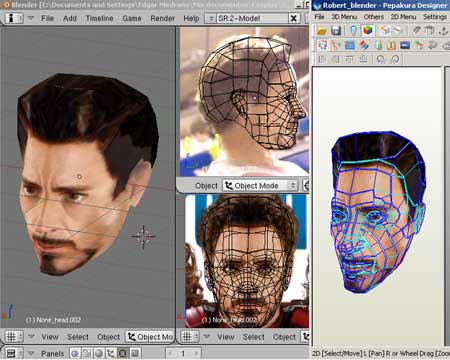The height and width of the screenshot is (360, 450).
Task: Open bottom-right viewport window type grid selector
Action: (190, 337)
